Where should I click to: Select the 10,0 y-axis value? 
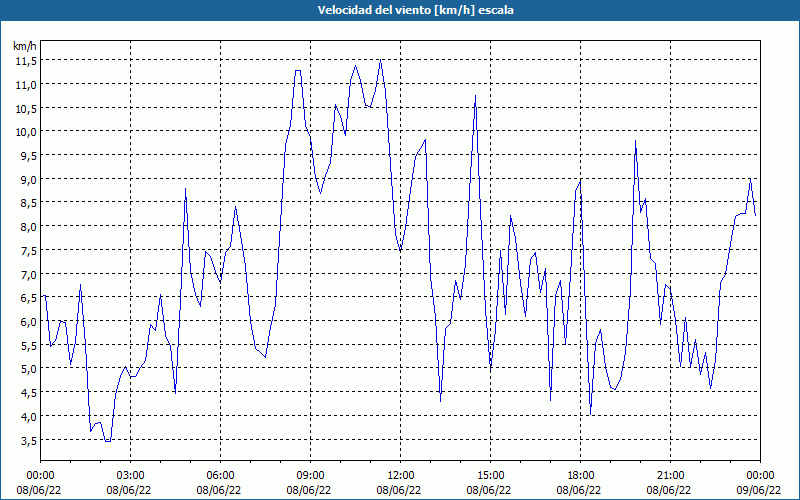26,132
